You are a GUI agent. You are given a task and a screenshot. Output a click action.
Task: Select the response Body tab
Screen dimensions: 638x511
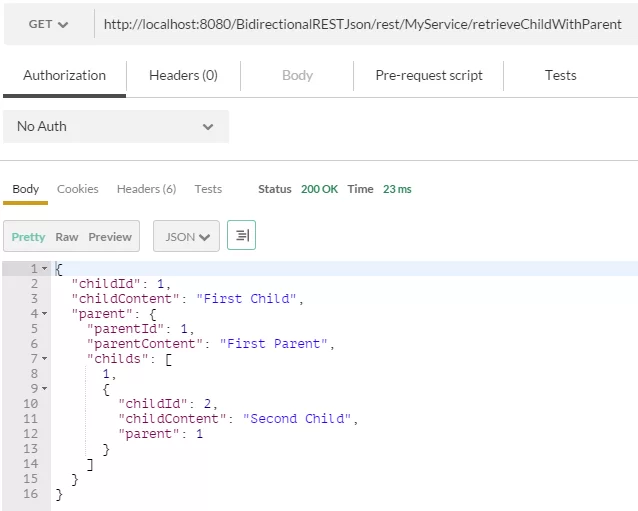coord(26,189)
